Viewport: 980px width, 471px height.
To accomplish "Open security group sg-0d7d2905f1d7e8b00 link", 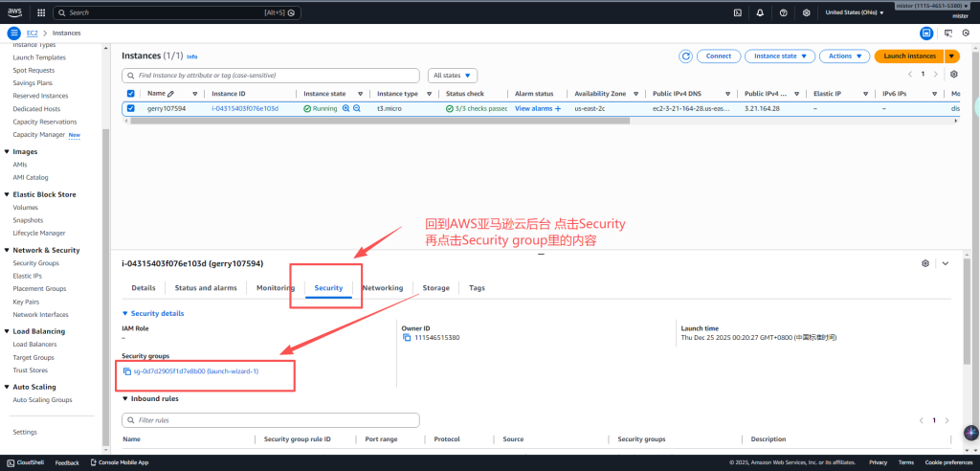I will pyautogui.click(x=196, y=371).
